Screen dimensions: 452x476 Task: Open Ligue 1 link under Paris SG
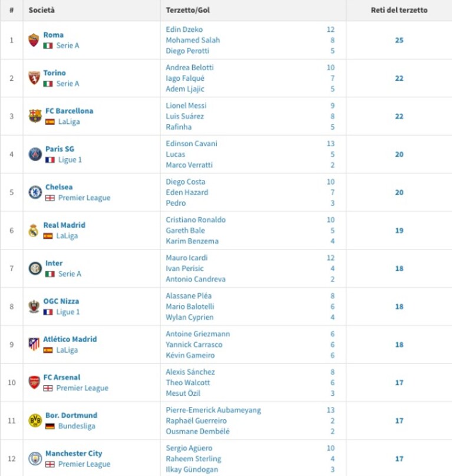70,160
